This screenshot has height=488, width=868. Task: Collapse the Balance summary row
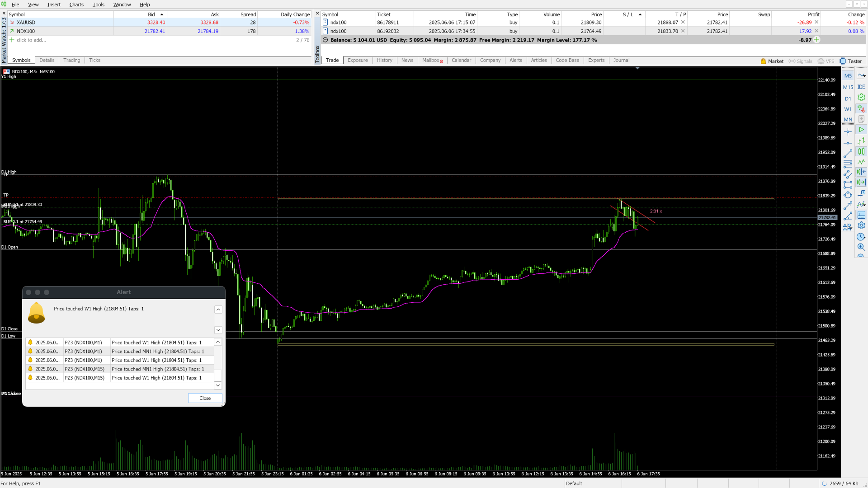click(325, 40)
